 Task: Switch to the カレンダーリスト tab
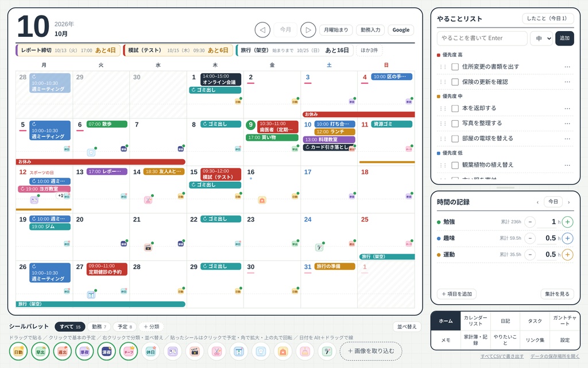(475, 321)
